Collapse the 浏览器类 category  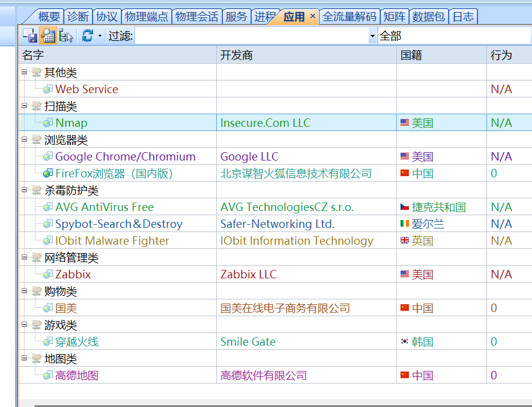coord(24,139)
